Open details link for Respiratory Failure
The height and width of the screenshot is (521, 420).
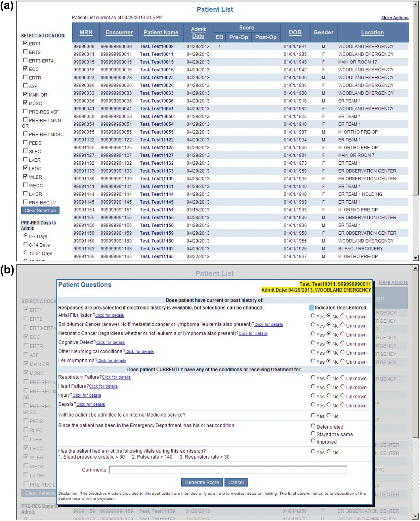coord(116,377)
